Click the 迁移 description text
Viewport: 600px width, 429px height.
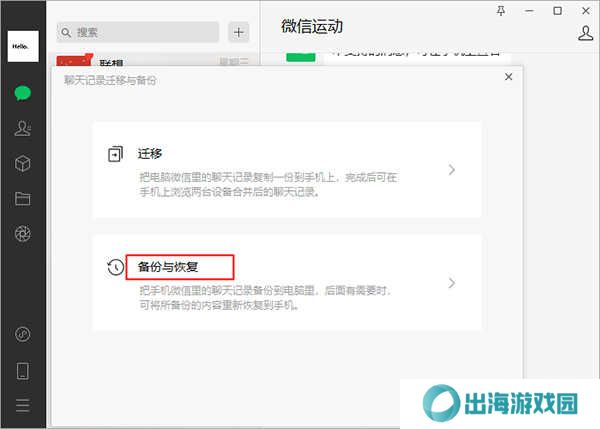268,184
